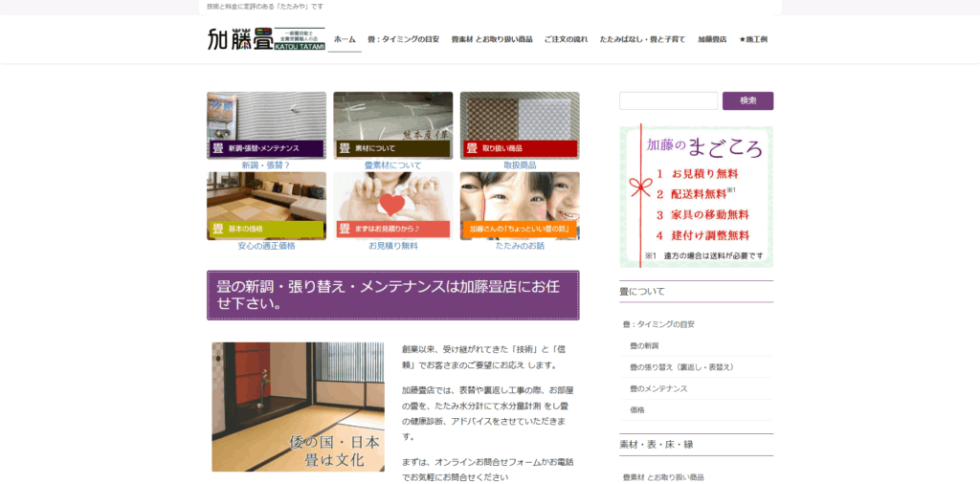Select ご注文の流れ menu item
The height and width of the screenshot is (484, 980).
[x=566, y=39]
